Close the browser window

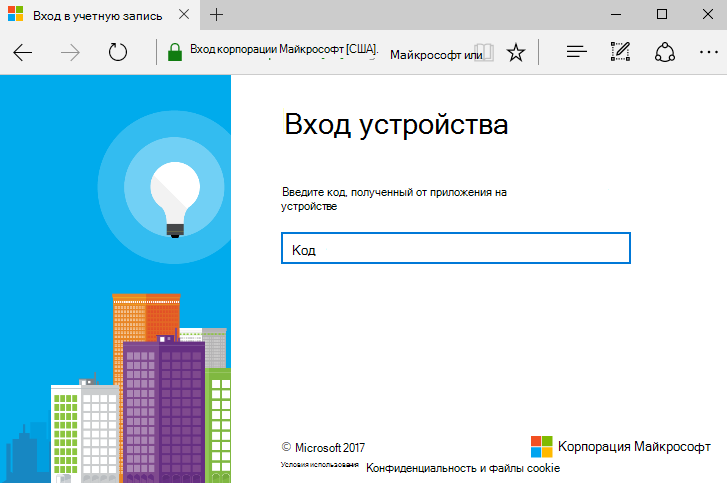tap(708, 15)
